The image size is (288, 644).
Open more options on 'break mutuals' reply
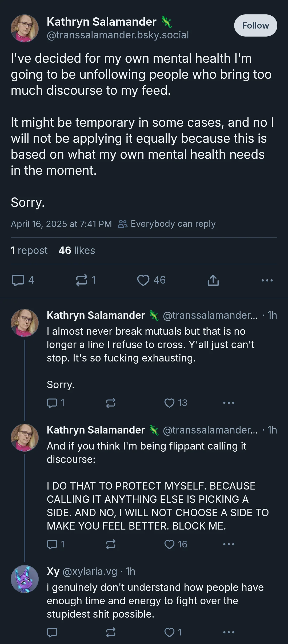[x=229, y=403]
